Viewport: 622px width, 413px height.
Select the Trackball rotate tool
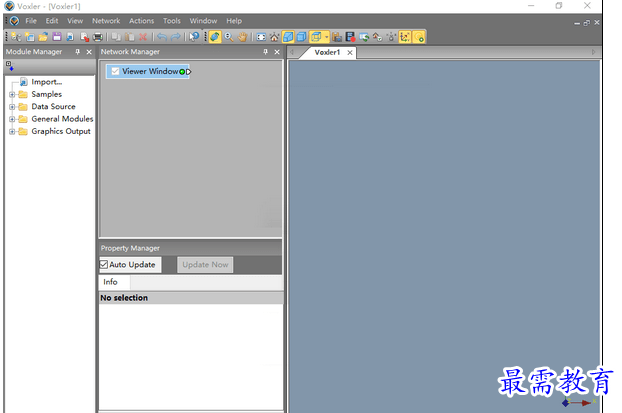215,37
